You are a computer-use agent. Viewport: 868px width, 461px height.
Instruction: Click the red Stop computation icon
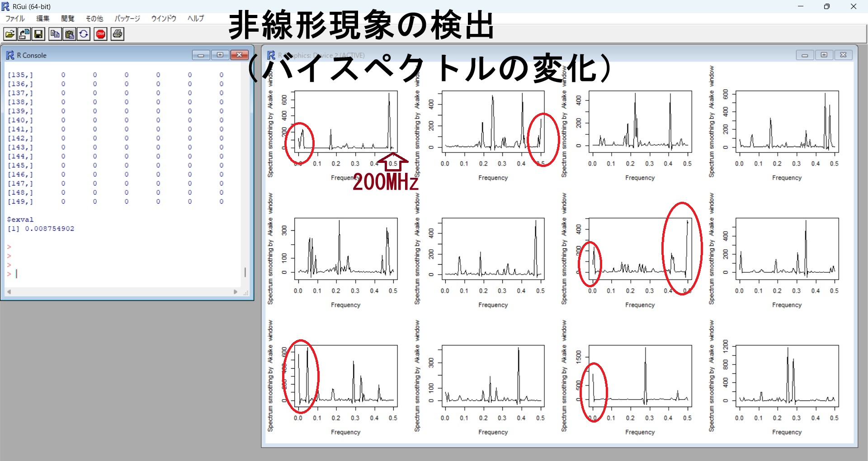click(x=100, y=34)
